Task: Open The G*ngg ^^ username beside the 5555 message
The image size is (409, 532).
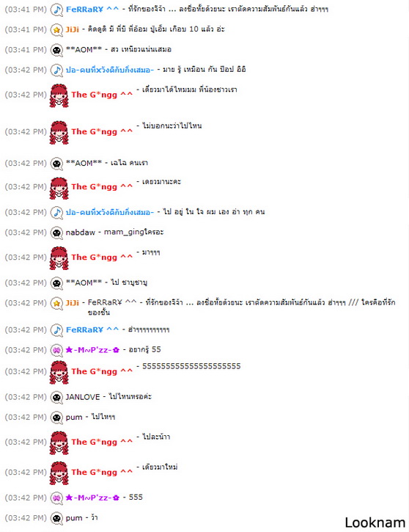Action: click(102, 371)
